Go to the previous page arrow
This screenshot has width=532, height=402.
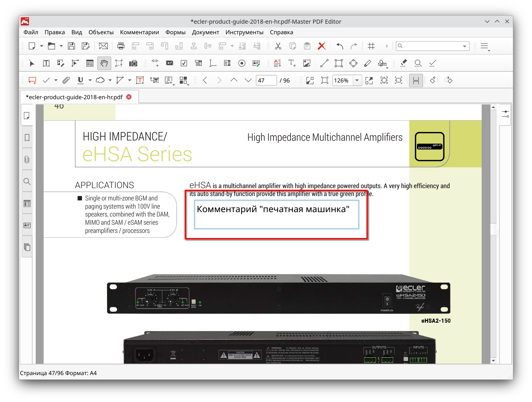pos(205,80)
